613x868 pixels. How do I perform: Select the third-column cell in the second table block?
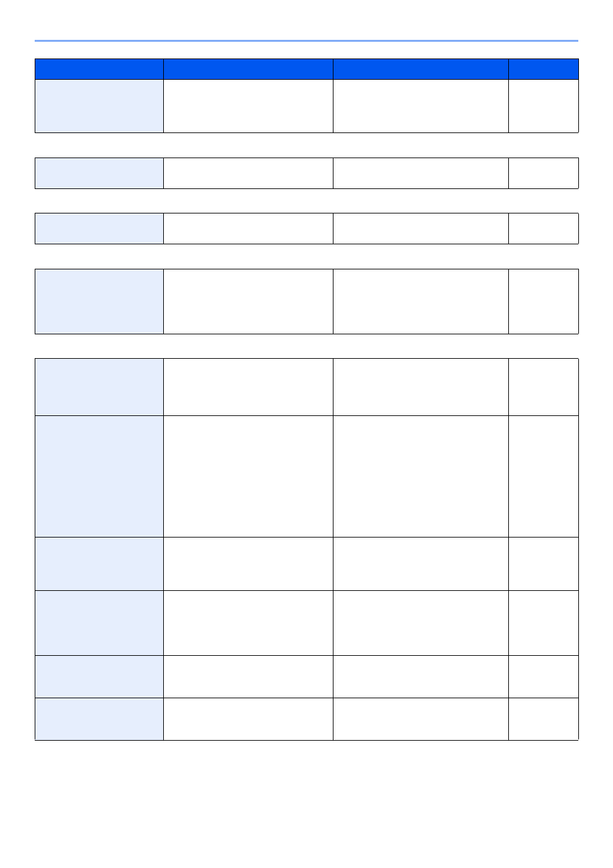[420, 173]
